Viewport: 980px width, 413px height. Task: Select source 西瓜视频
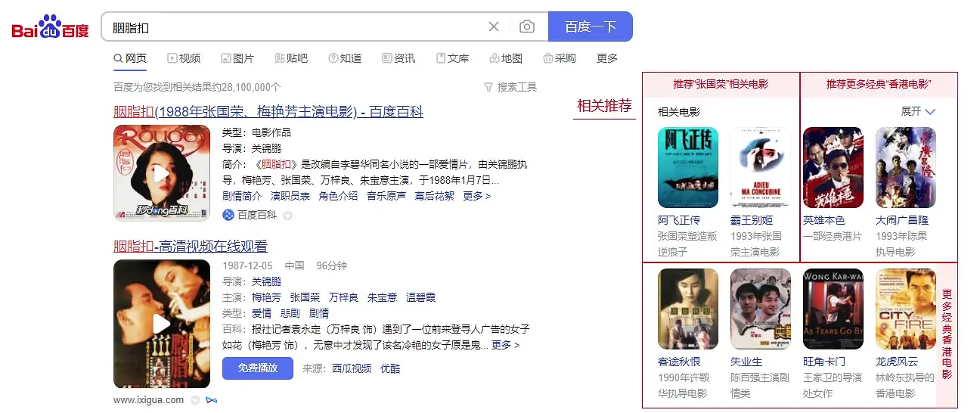(352, 368)
